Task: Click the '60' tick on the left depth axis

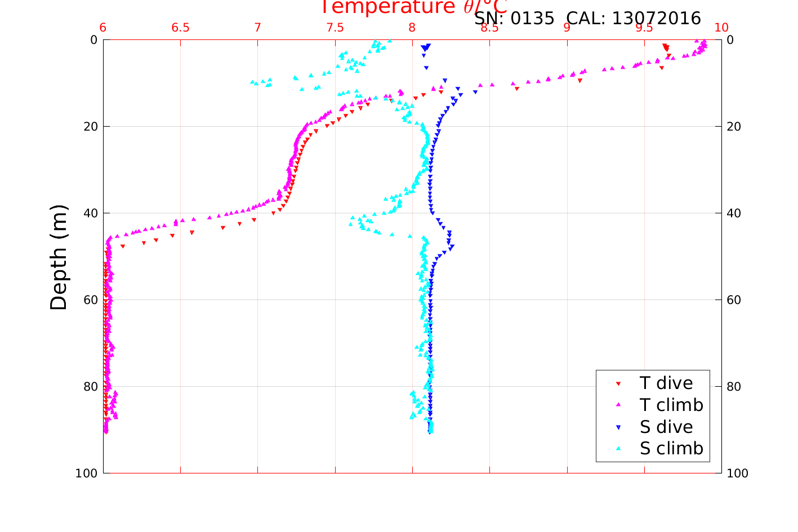Action: coord(90,300)
